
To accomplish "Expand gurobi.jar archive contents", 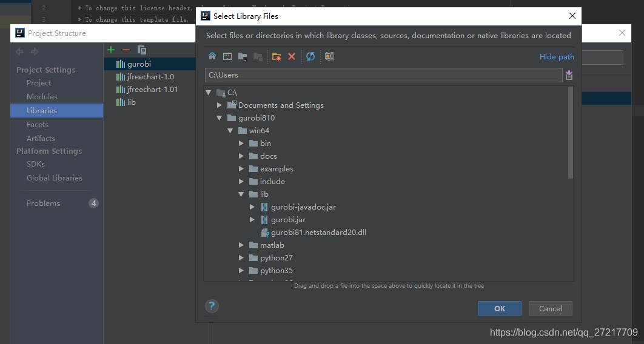I will [x=252, y=220].
